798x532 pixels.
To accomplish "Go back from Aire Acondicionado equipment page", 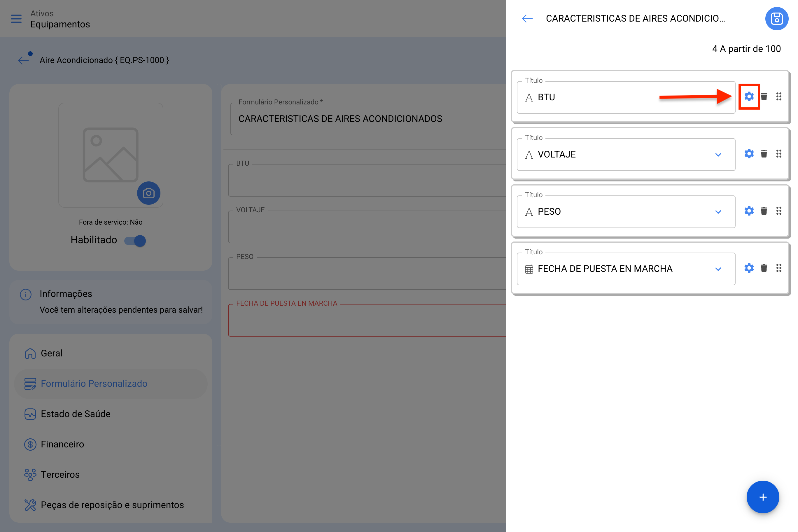I will [23, 60].
